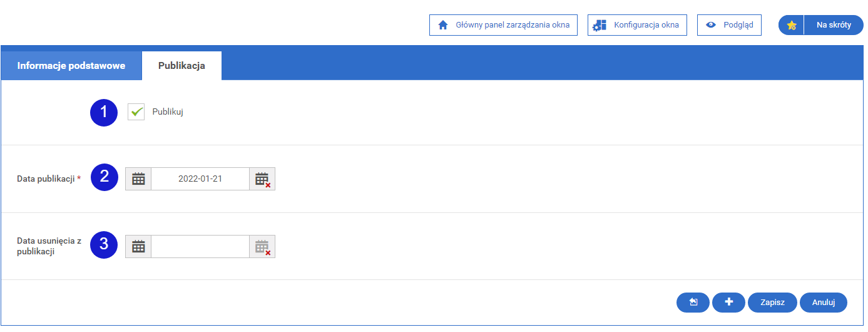The height and width of the screenshot is (332, 868).
Task: Click the Publikuj label text
Action: click(x=168, y=112)
